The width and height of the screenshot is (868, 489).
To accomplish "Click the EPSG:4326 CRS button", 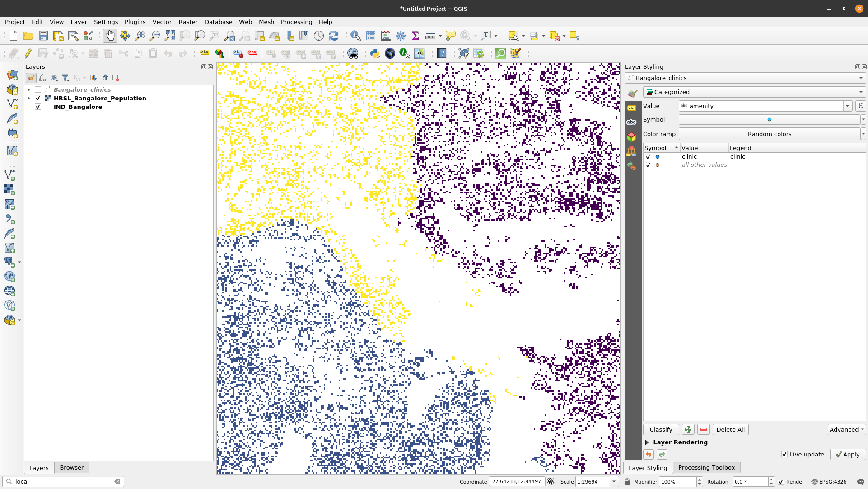I will pos(829,482).
